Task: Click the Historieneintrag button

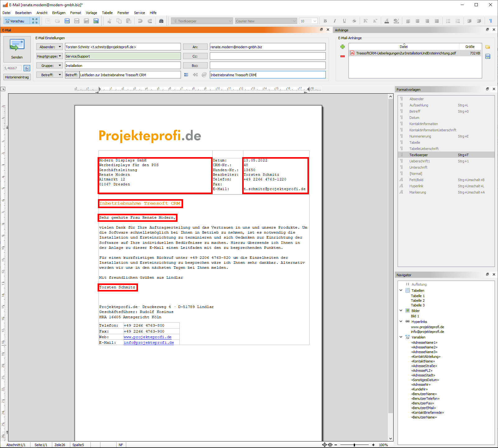Action: (17, 77)
